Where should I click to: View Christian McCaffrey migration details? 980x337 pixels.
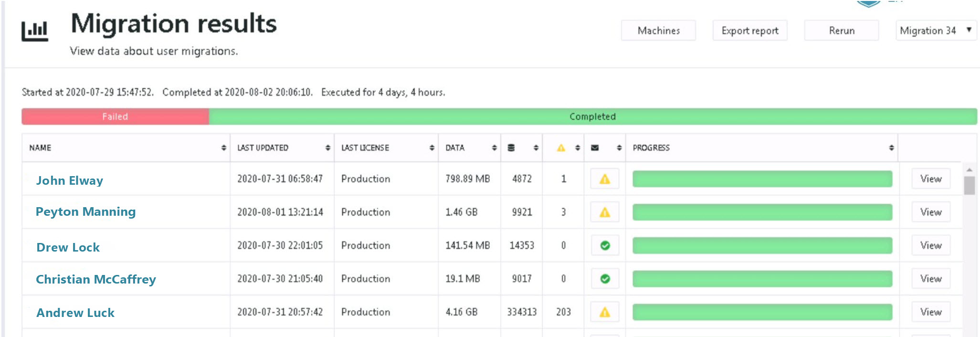point(931,279)
